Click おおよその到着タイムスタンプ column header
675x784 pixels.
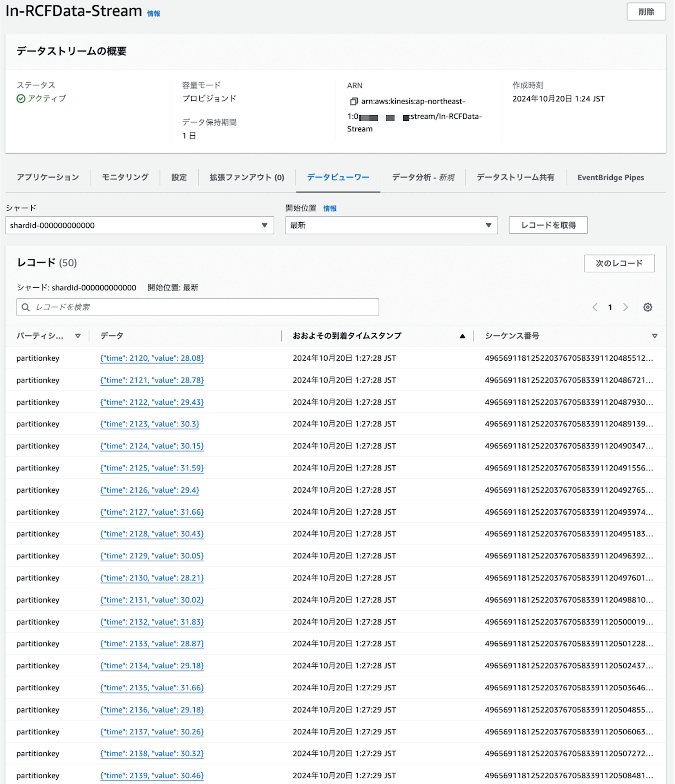click(x=347, y=336)
